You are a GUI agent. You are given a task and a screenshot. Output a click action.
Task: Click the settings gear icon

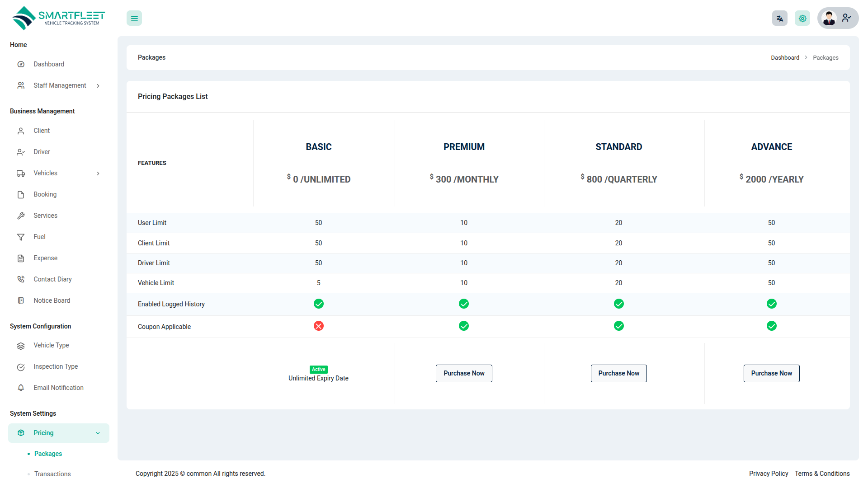click(x=802, y=19)
